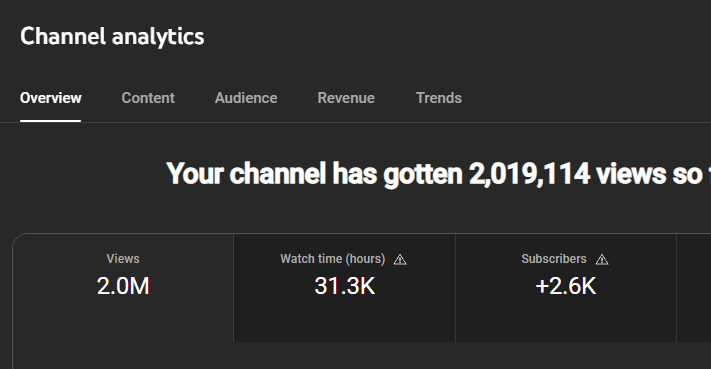Click the 'Channel analytics' heading
The height and width of the screenshot is (369, 711).
[x=112, y=36]
